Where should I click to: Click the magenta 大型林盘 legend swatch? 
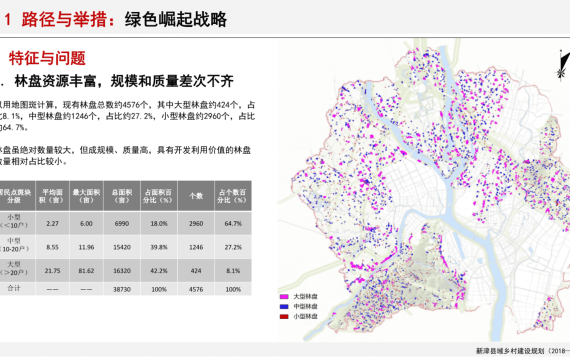pos(284,297)
